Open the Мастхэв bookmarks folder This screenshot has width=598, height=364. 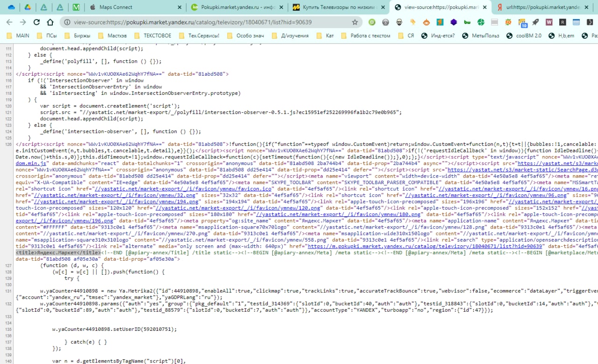click(112, 36)
